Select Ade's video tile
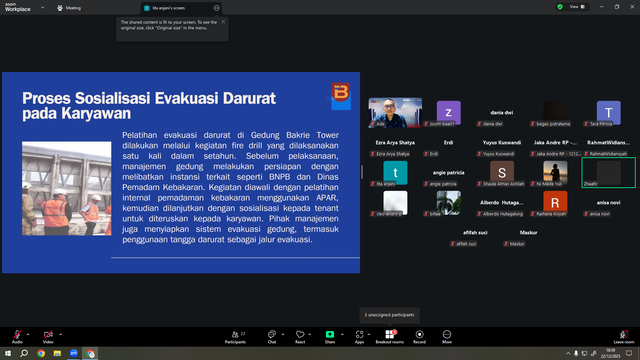Image resolution: width=640 pixels, height=360 pixels. click(395, 113)
